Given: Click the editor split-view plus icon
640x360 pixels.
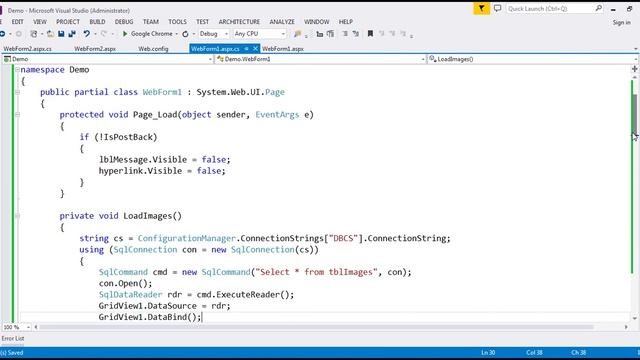Looking at the screenshot, I should (x=634, y=69).
